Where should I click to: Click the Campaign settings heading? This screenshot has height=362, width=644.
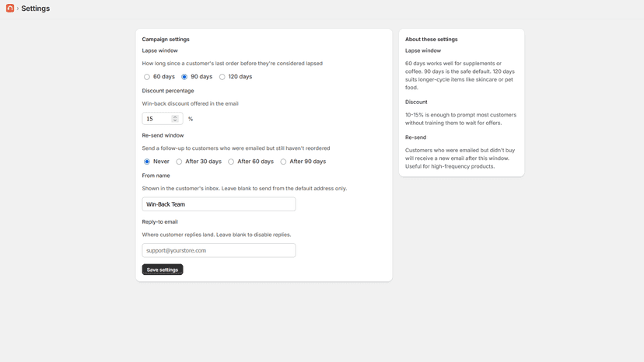click(x=166, y=40)
